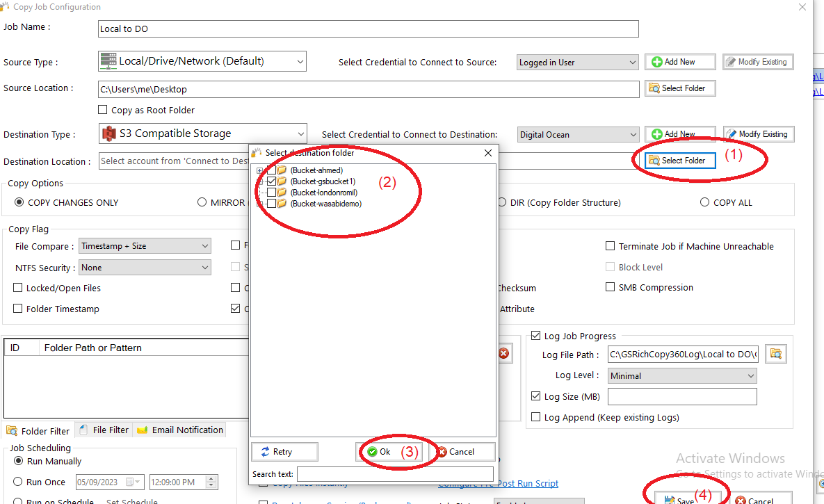Click Modify Existing for destination credential

coord(758,134)
